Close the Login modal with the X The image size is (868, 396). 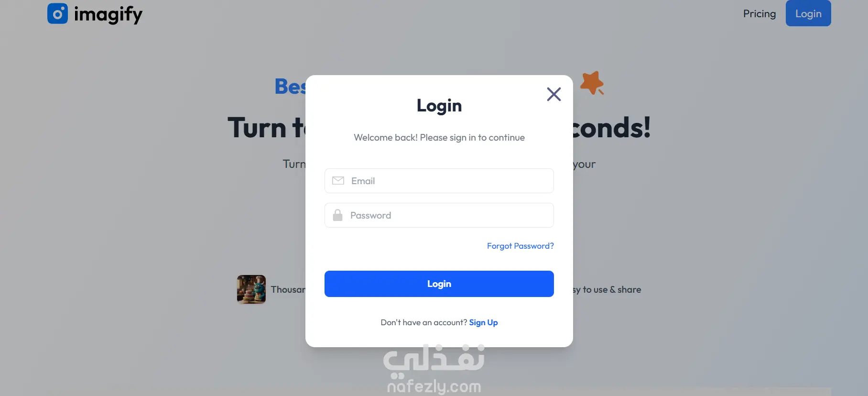click(553, 94)
